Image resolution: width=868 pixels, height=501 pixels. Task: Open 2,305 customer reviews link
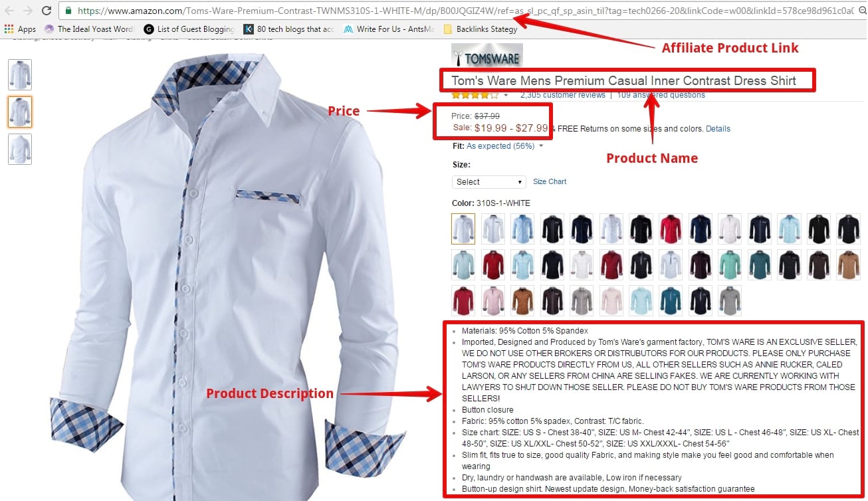pyautogui.click(x=563, y=95)
